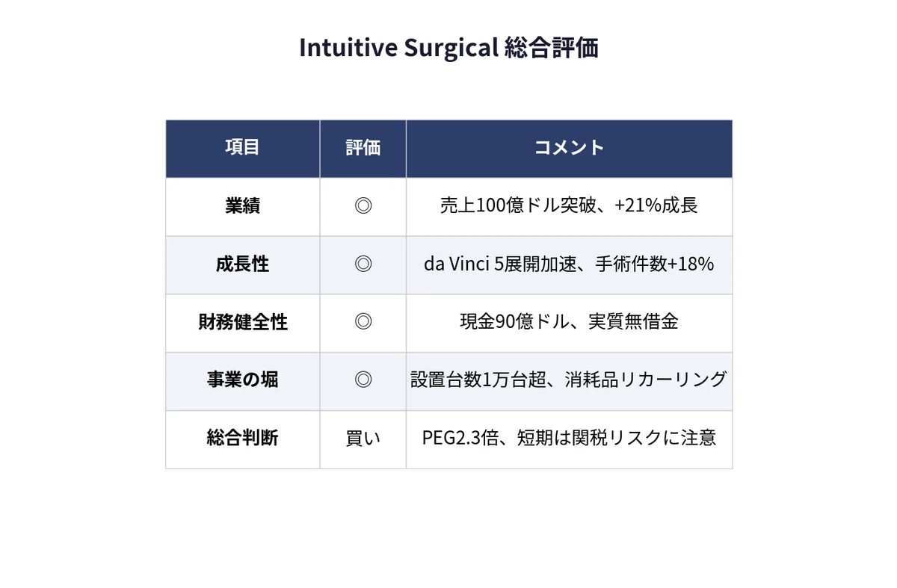Click the ◎ rating in 成長性 row
This screenshot has height=588, width=897.
(363, 264)
